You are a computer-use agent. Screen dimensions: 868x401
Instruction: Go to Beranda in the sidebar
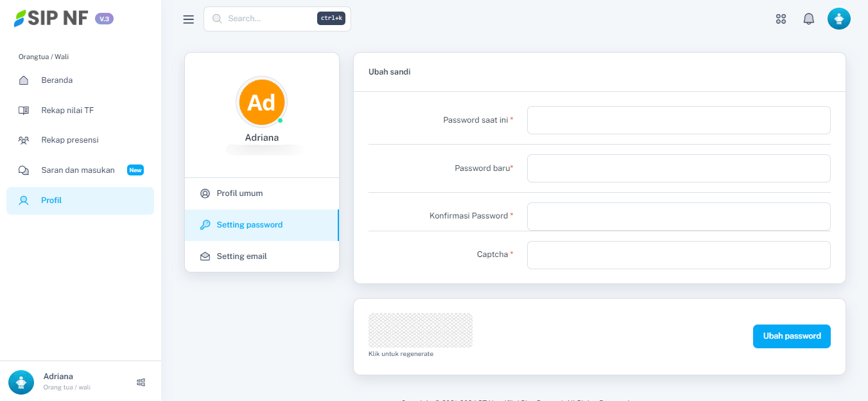point(56,80)
